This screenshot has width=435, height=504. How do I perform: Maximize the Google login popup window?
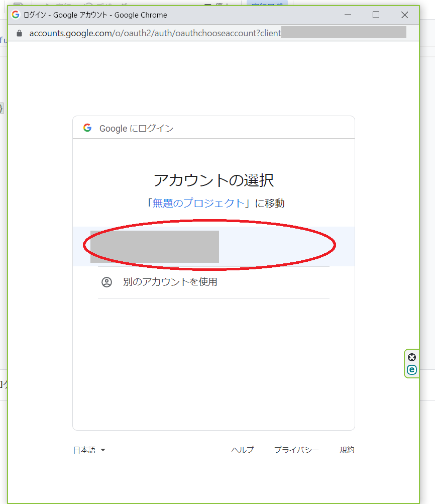point(376,15)
